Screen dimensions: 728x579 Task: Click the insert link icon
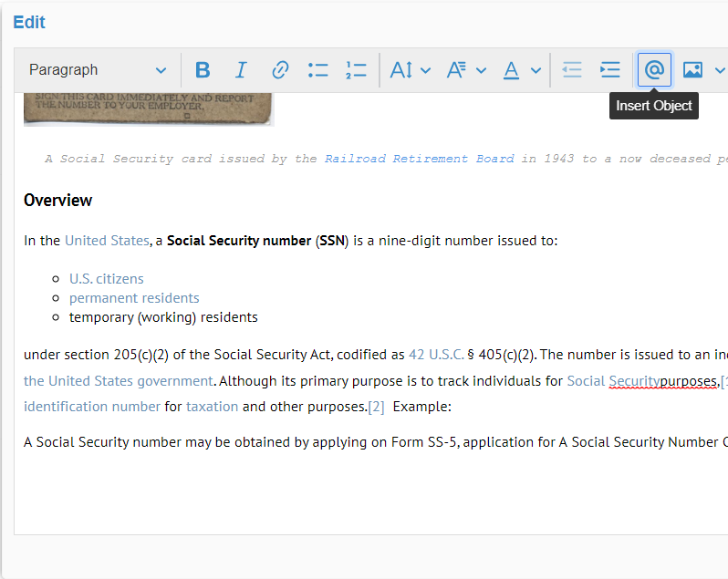point(280,70)
